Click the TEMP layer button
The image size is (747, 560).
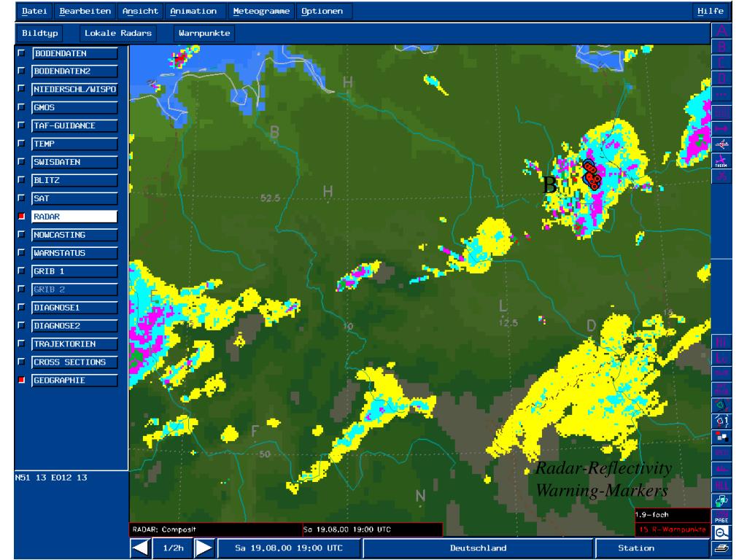tap(75, 144)
